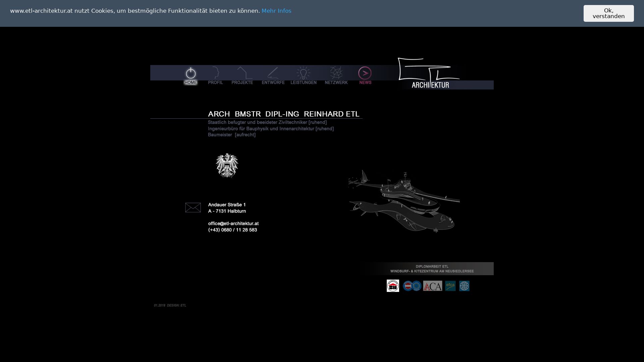Open the Baumeister association logo
Screen dimensions: 644x362
pyautogui.click(x=393, y=286)
